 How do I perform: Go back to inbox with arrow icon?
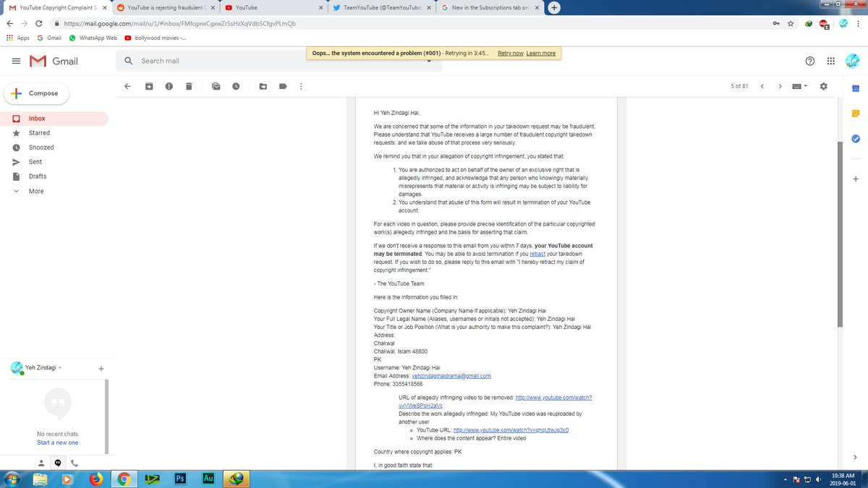click(127, 86)
